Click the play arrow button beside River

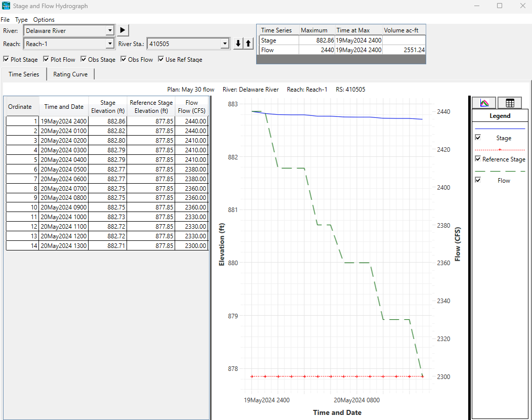pos(123,30)
